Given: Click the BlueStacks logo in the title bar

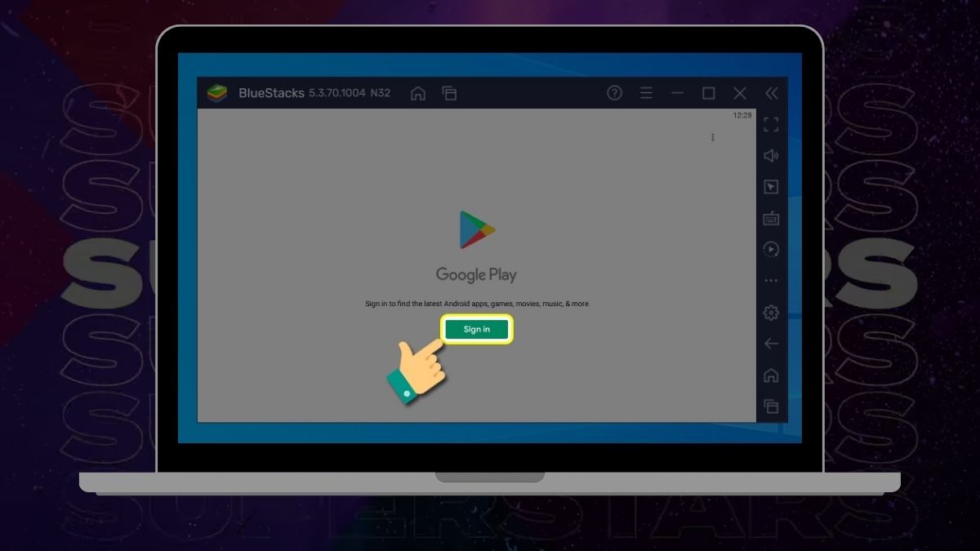Looking at the screenshot, I should click(x=216, y=93).
